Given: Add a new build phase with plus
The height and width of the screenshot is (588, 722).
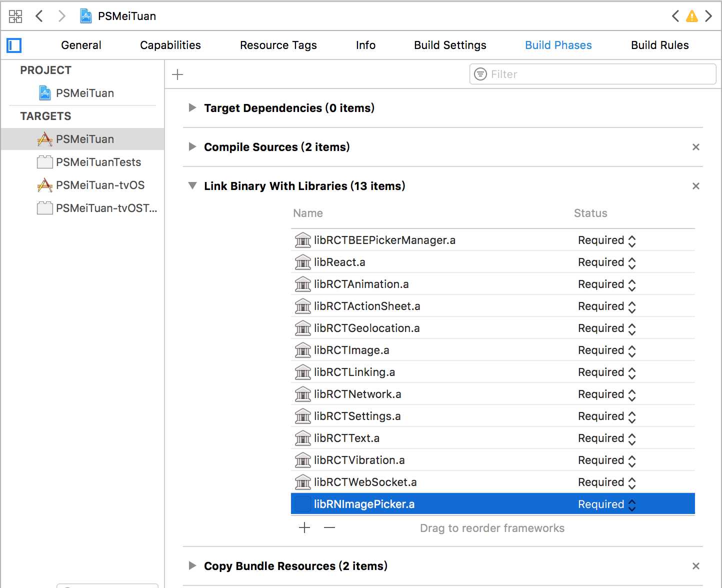Looking at the screenshot, I should pyautogui.click(x=177, y=74).
